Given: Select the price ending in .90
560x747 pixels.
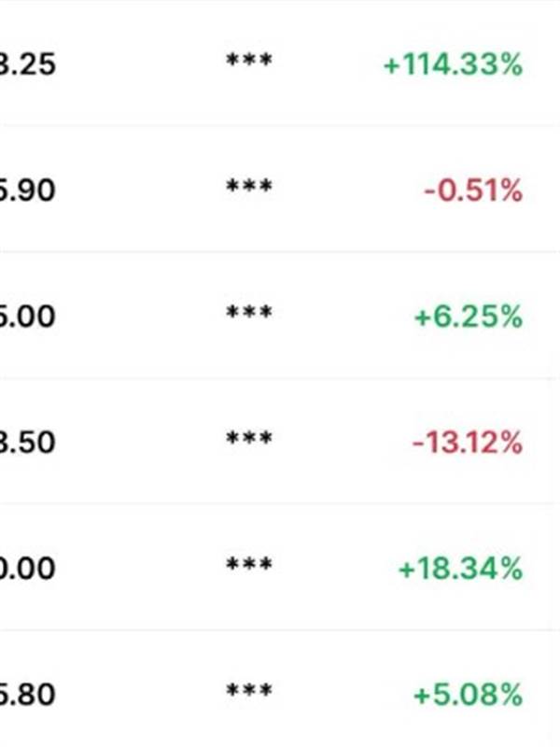Looking at the screenshot, I should (x=28, y=190).
